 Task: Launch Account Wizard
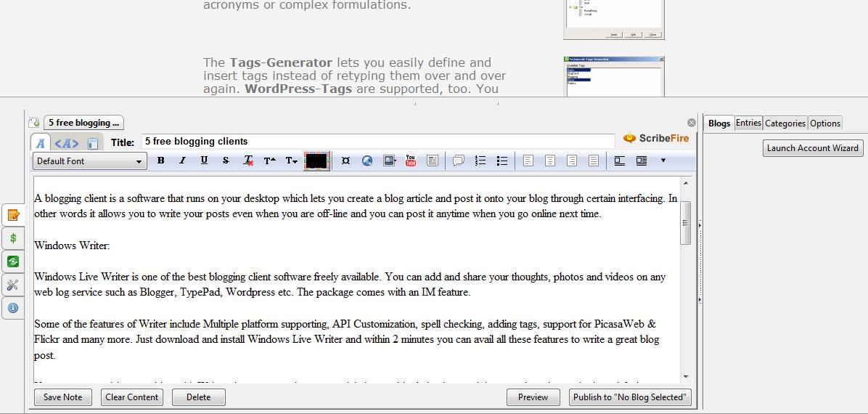pos(813,148)
